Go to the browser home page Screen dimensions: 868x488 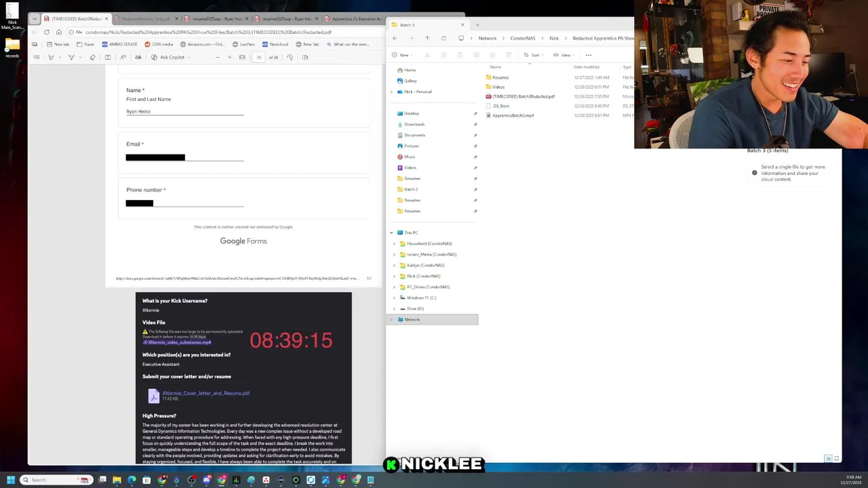(59, 32)
